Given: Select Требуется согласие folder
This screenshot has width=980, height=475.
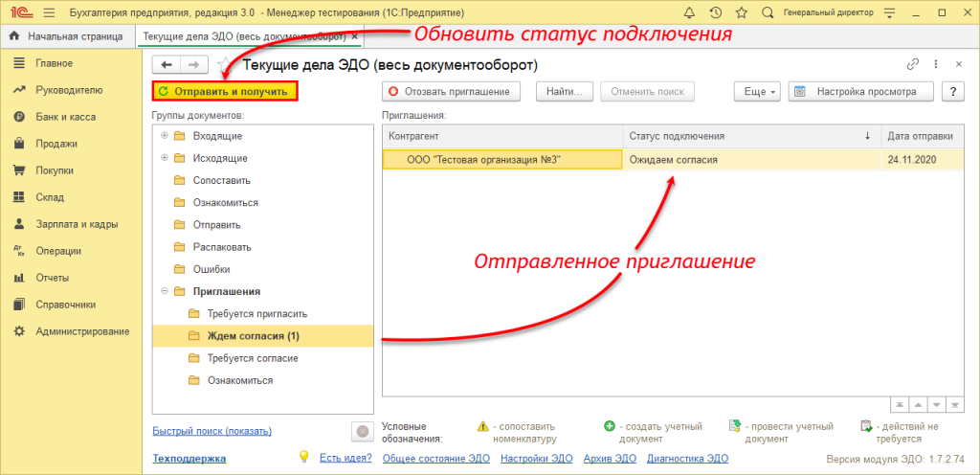Looking at the screenshot, I should [252, 358].
